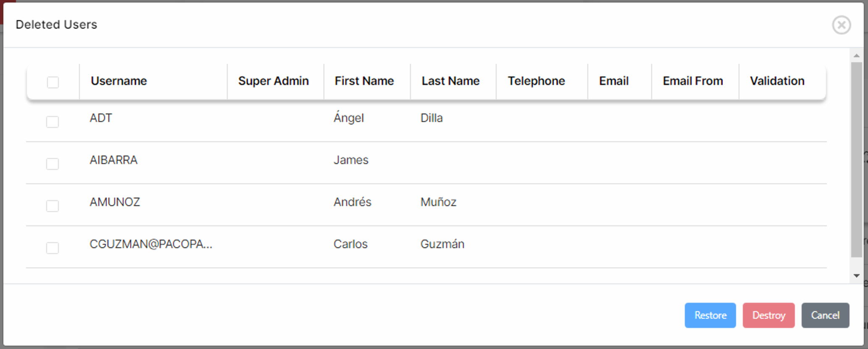
Task: Select the AIBARRA user checkbox
Action: pos(53,164)
